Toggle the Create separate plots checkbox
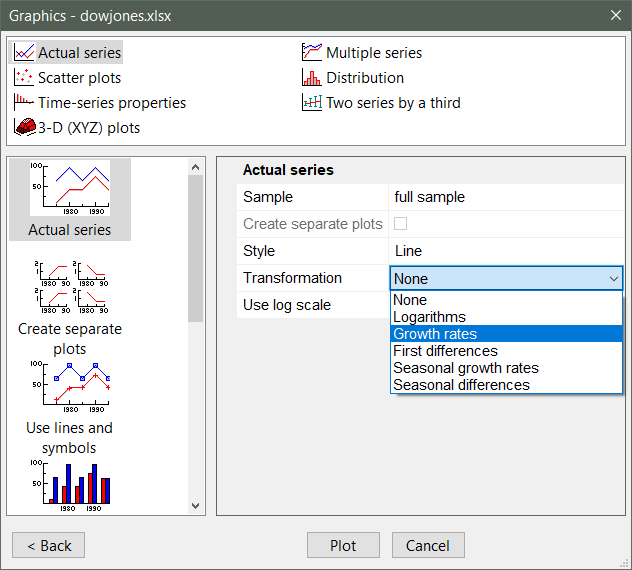The image size is (632, 570). [401, 224]
